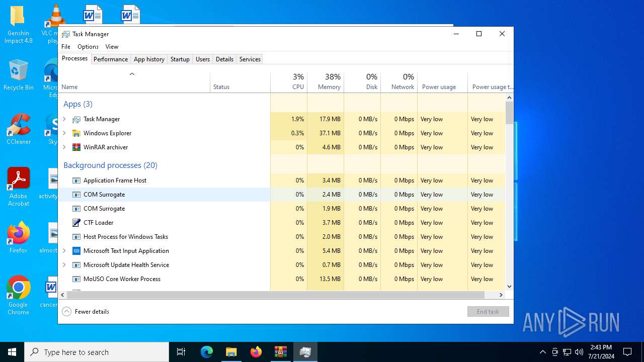644x362 pixels.
Task: Expand the WinRAR archiver process group
Action: point(64,147)
